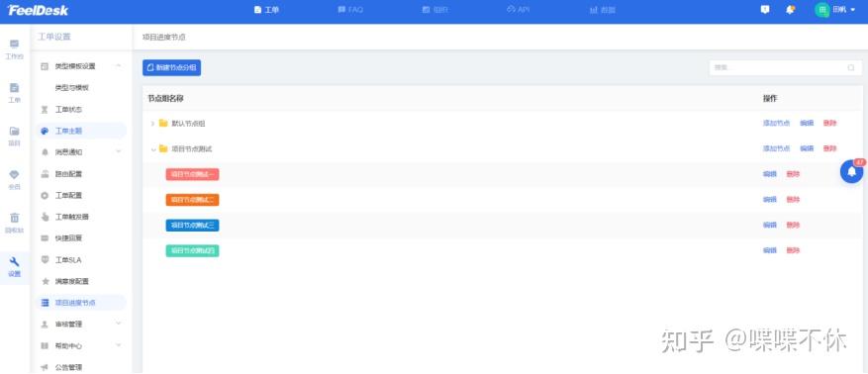Delete the orange 项目节点测试二 node

793,200
